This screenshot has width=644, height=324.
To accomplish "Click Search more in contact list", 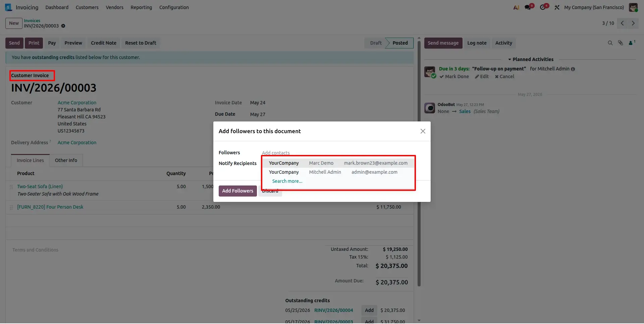I will [x=287, y=181].
